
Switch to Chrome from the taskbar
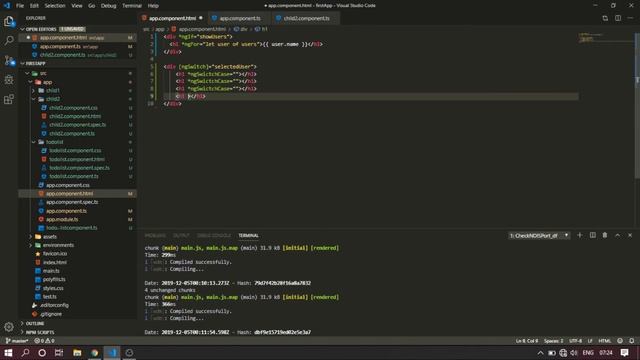pos(94,353)
